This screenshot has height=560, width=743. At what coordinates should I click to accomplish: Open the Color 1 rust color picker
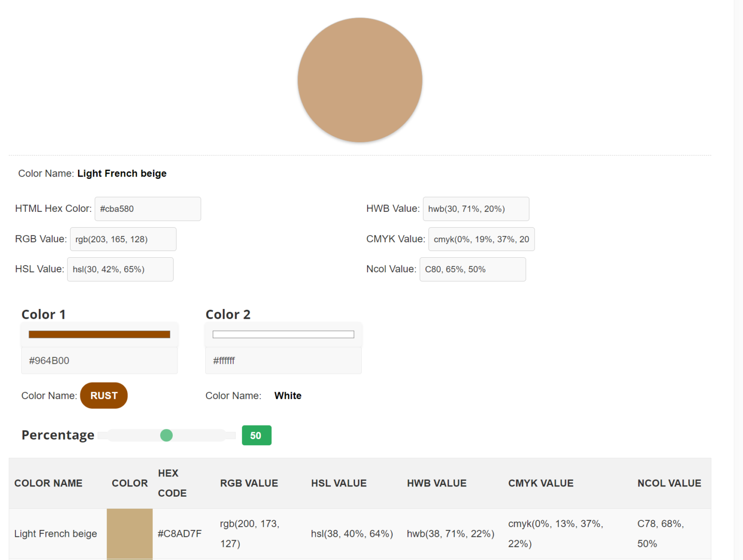(99, 335)
